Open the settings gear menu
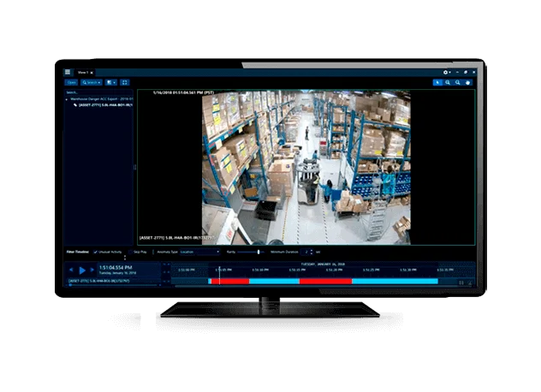 [447, 72]
